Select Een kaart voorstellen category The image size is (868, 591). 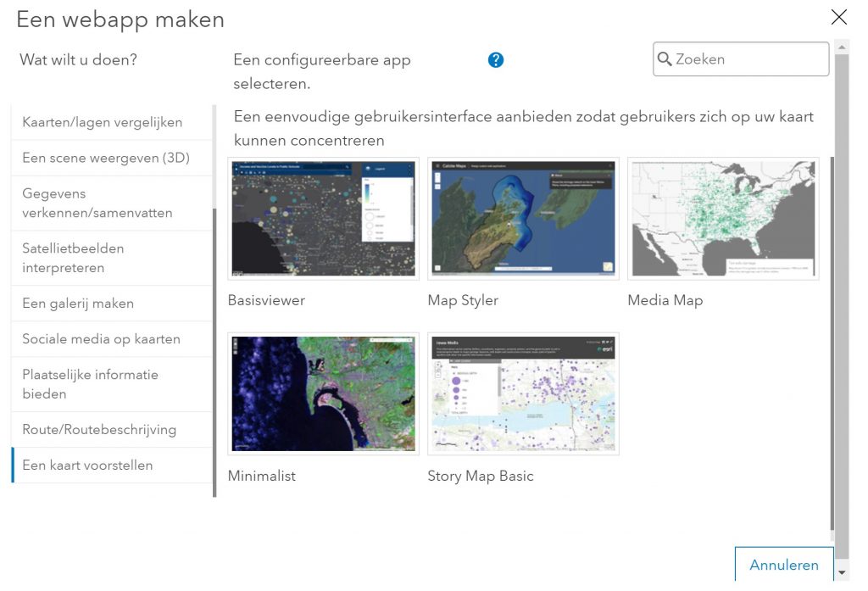point(88,466)
